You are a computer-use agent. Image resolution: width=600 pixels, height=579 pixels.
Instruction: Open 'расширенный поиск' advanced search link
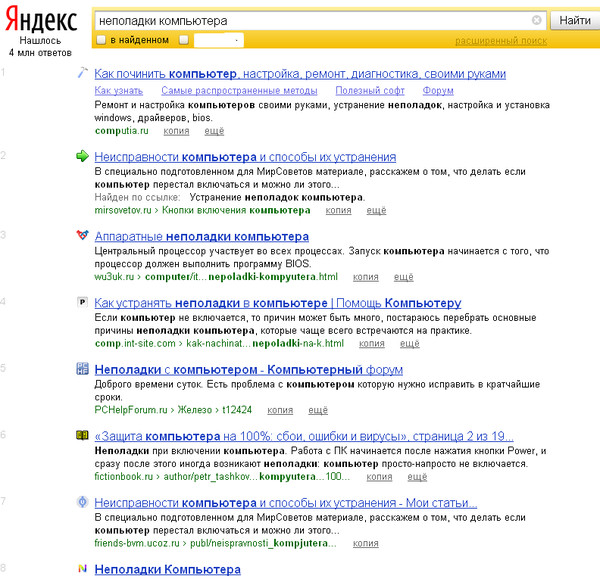tap(501, 41)
